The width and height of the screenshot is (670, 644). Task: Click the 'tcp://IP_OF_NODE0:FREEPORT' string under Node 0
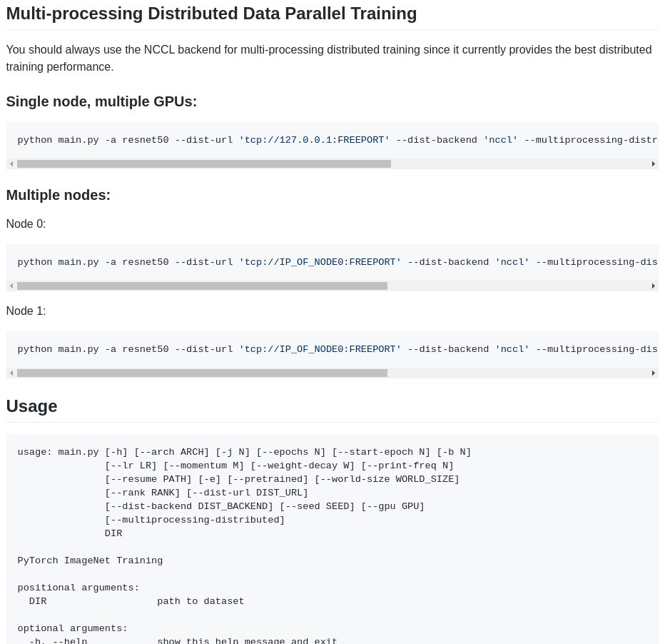tap(320, 262)
